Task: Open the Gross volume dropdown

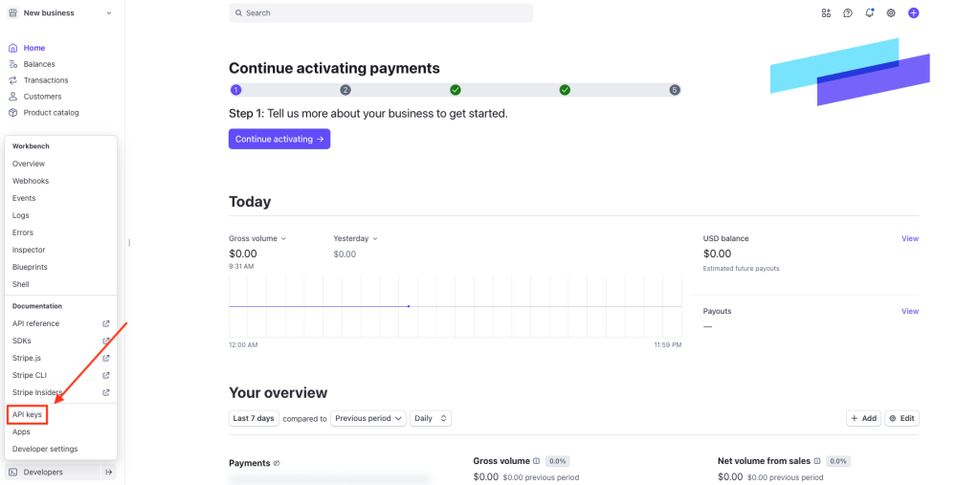Action: tap(257, 238)
